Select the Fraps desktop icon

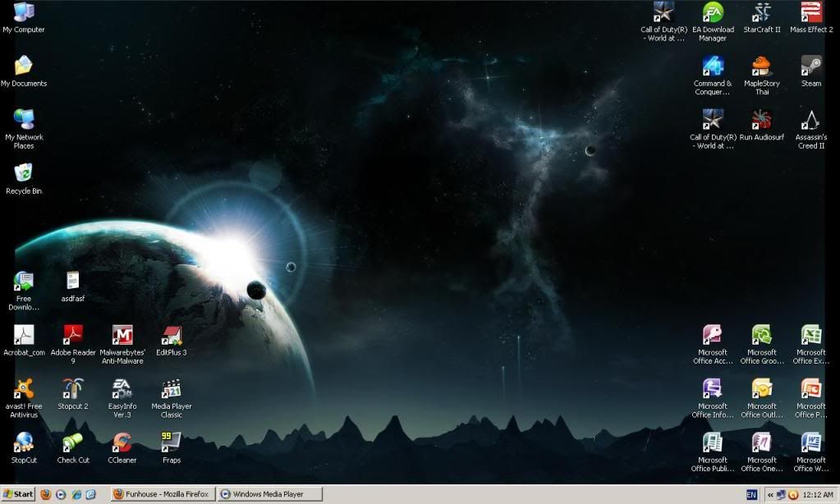(x=172, y=442)
